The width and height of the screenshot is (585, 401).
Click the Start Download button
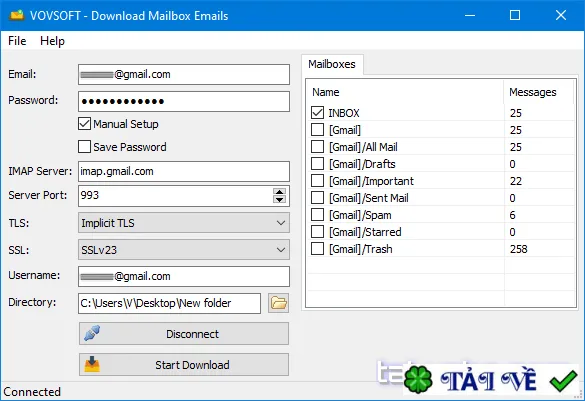(x=184, y=364)
